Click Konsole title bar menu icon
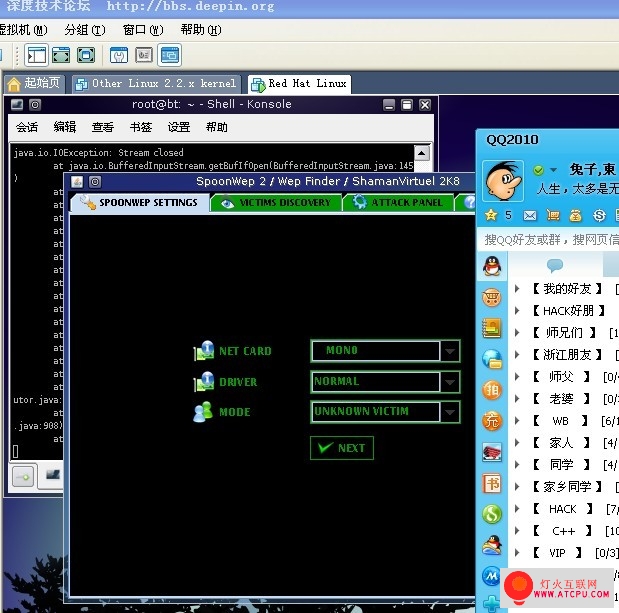This screenshot has width=619, height=613. tap(17, 105)
